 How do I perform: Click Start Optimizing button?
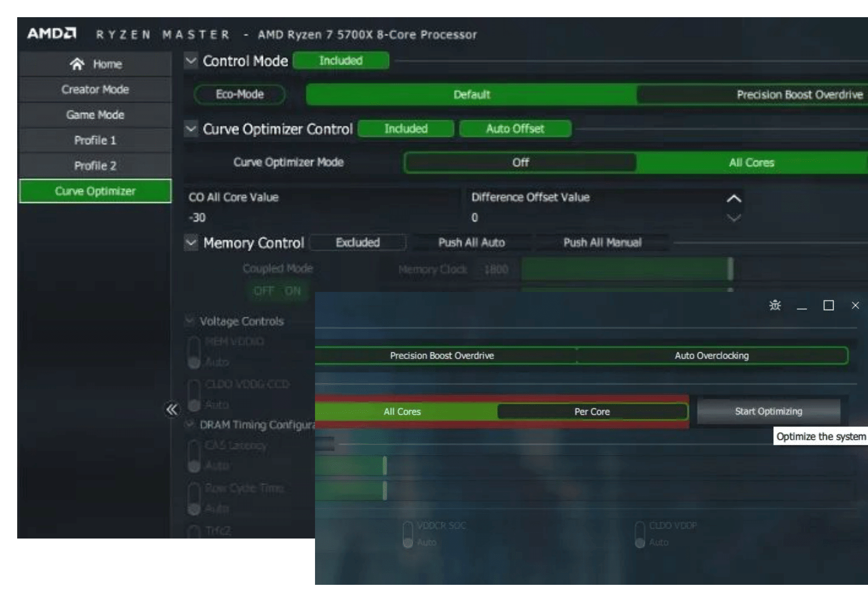pyautogui.click(x=769, y=412)
